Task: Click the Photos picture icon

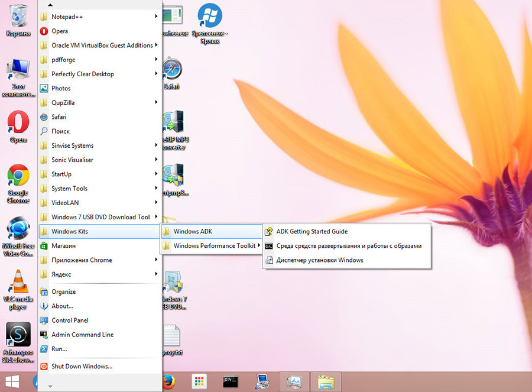Action: (x=44, y=88)
